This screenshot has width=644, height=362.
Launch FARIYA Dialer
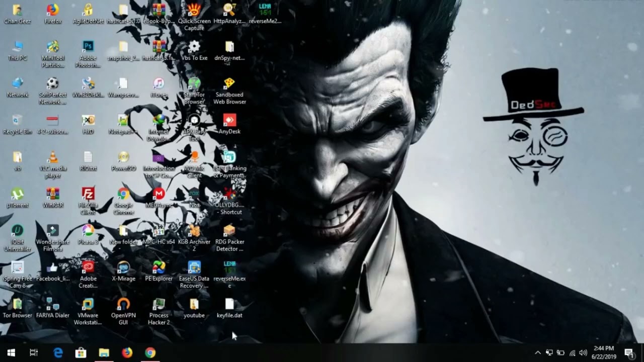pos(53,308)
